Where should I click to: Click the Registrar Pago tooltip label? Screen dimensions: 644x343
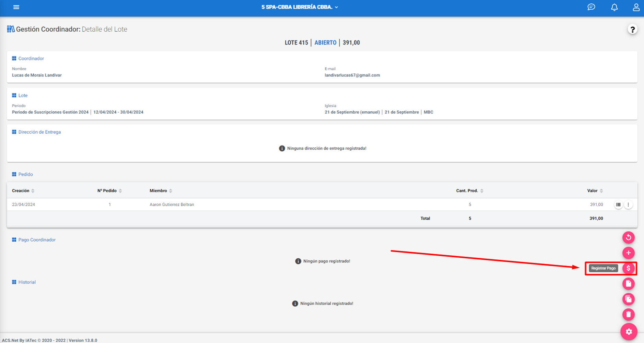tap(603, 268)
